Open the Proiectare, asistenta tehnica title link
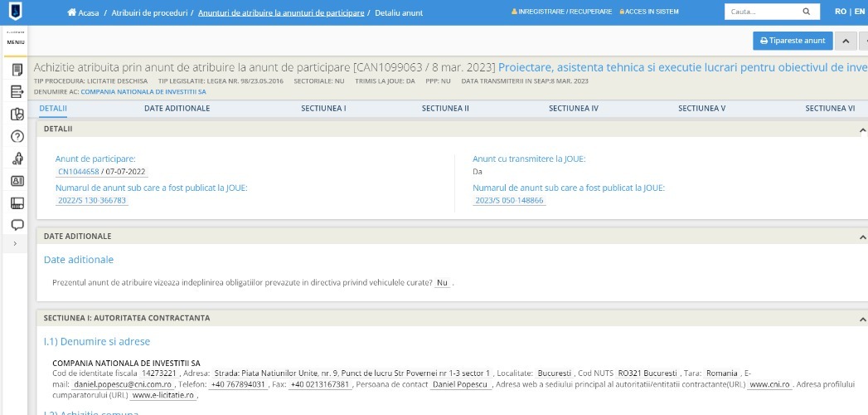This screenshot has width=868, height=415. (x=682, y=67)
